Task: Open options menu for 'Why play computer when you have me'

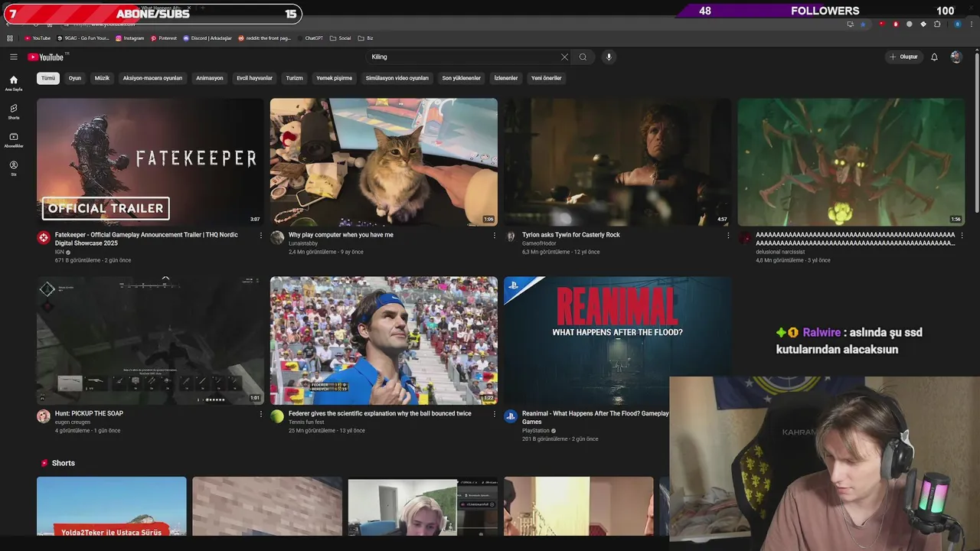Action: tap(494, 235)
